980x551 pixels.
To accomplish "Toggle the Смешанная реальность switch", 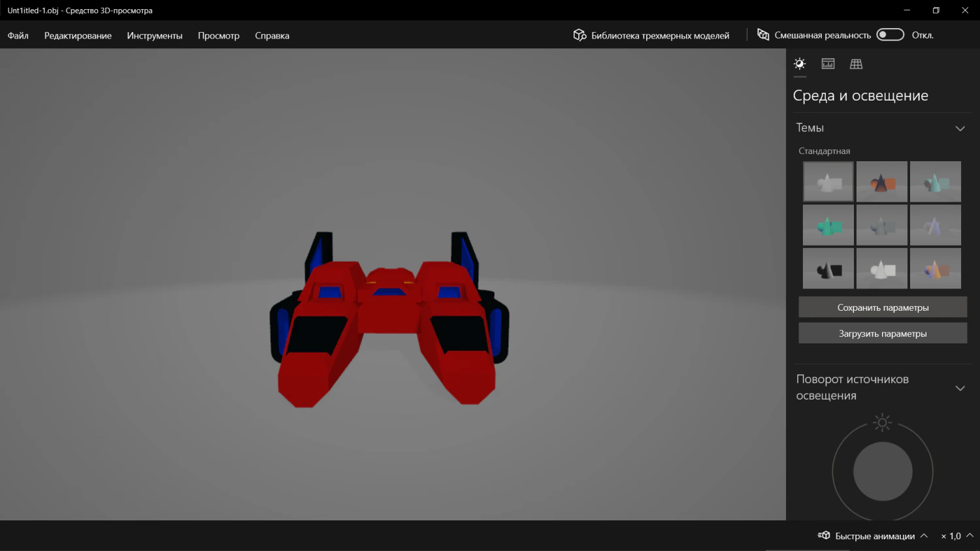I will [x=890, y=35].
